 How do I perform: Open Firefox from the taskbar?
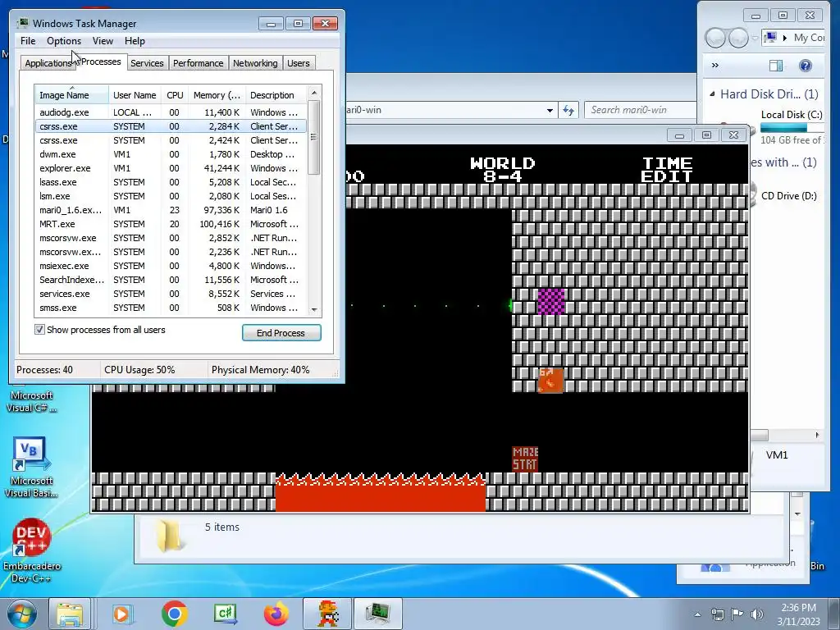[x=276, y=614]
